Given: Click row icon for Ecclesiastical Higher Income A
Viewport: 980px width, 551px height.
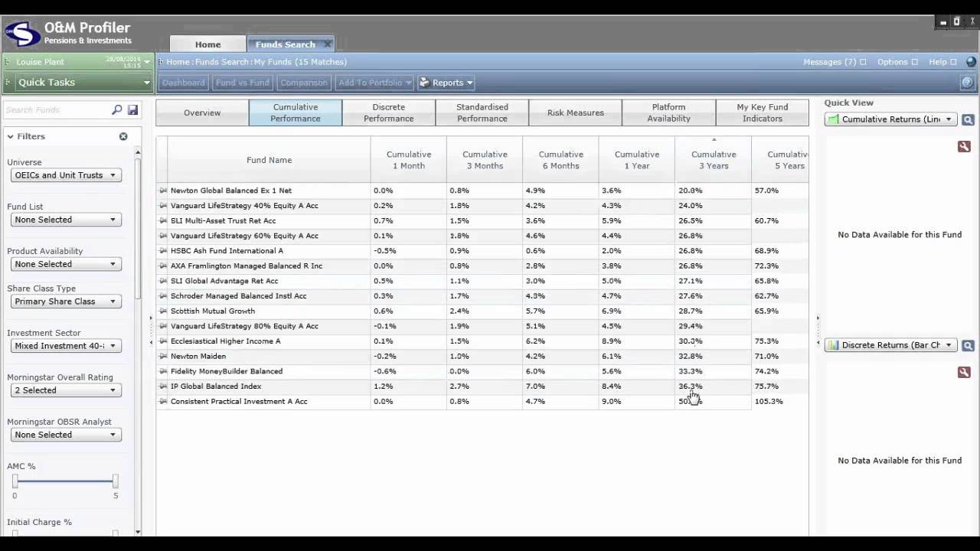Looking at the screenshot, I should [162, 341].
